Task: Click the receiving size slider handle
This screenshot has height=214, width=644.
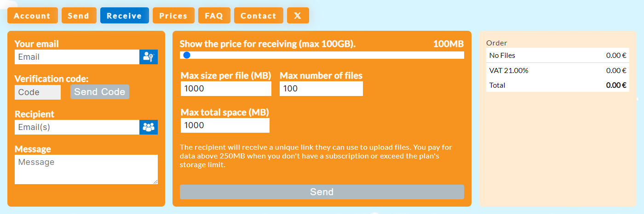Action: (x=186, y=55)
